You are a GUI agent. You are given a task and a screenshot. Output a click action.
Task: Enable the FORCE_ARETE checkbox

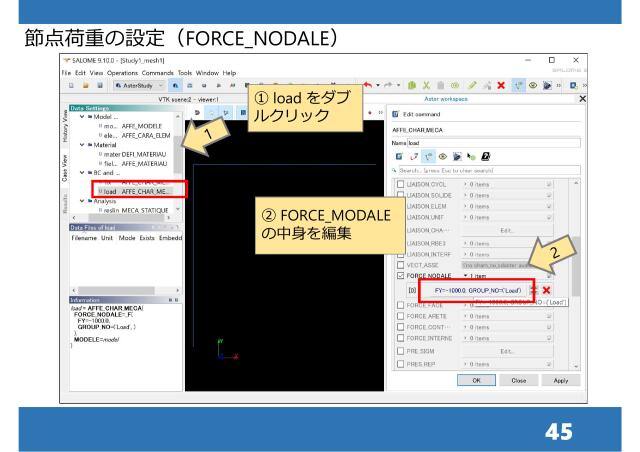[400, 317]
